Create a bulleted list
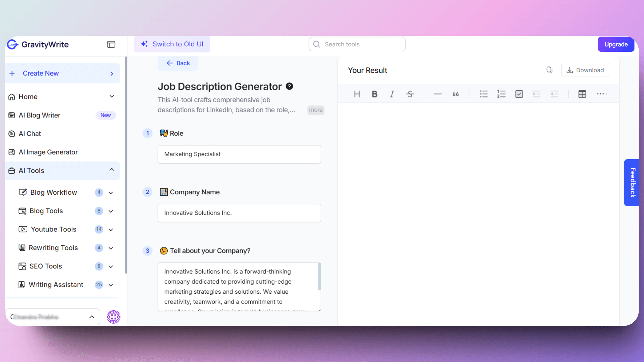 coord(484,94)
